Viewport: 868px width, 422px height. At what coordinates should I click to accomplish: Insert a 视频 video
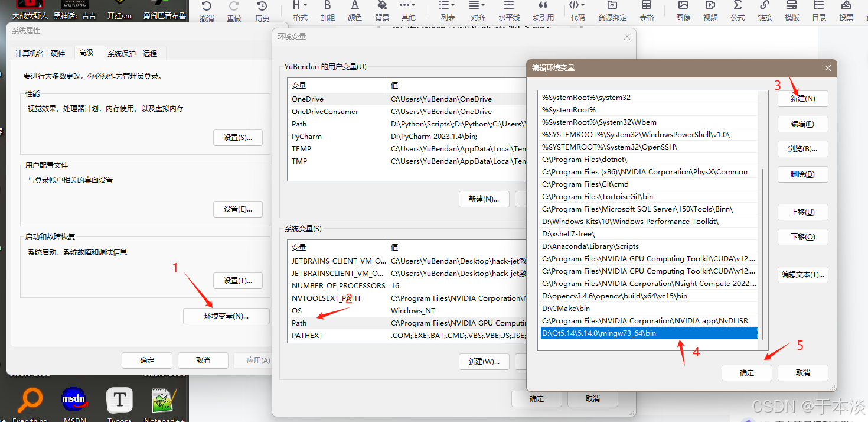pyautogui.click(x=710, y=5)
